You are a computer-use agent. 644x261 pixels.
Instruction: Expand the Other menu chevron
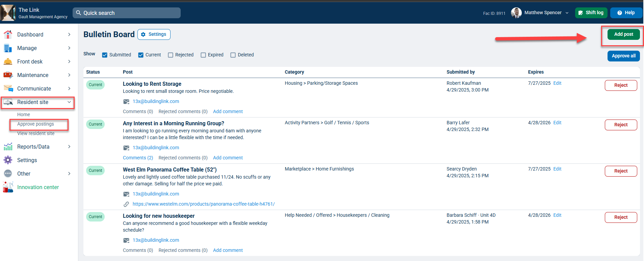(69, 174)
